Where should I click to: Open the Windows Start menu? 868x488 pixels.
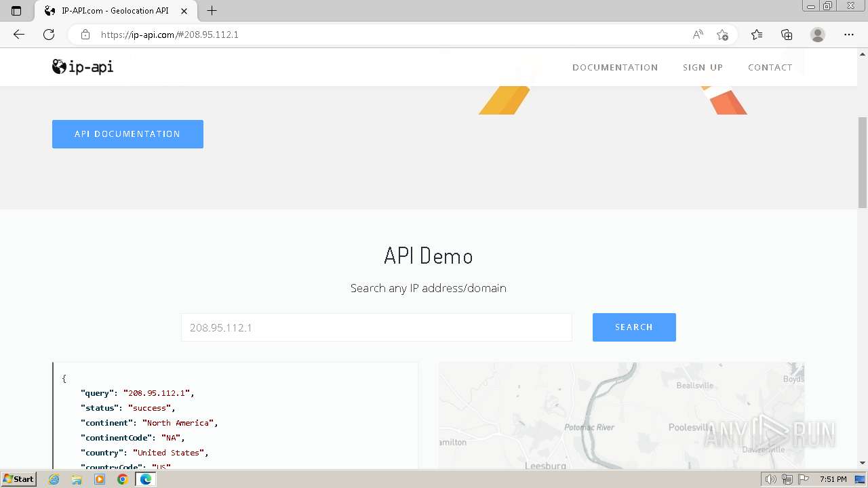[18, 479]
